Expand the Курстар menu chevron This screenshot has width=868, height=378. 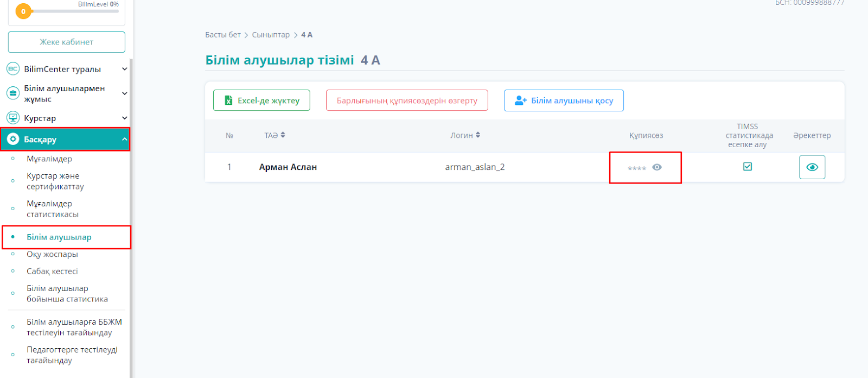(124, 118)
